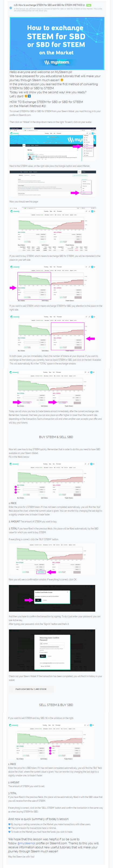Click Sign In in the Confirm Password dialog

point(43,656)
